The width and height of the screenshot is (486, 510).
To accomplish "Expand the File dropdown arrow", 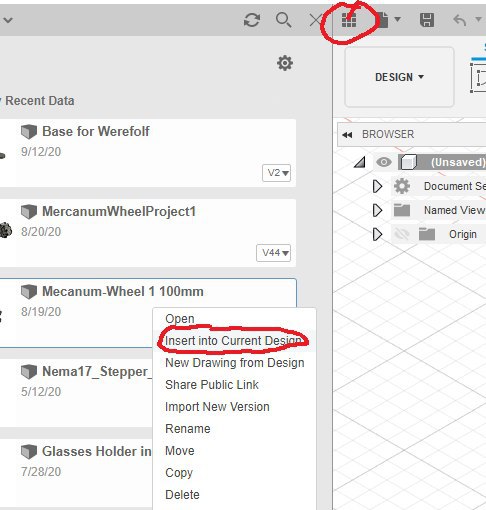I will [397, 19].
